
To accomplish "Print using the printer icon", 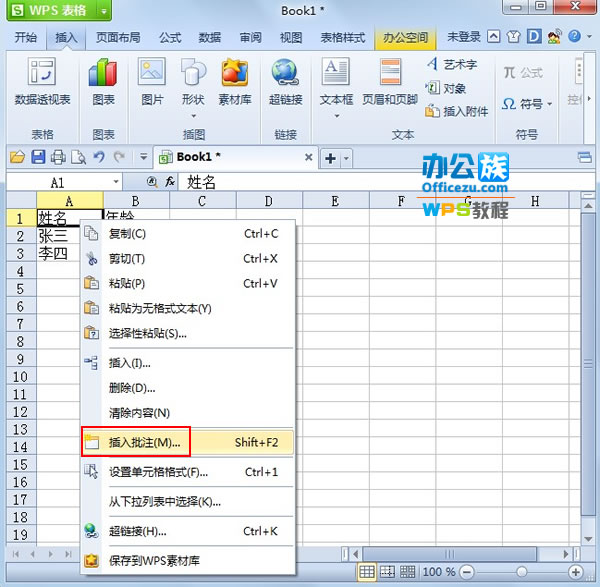I will click(58, 157).
